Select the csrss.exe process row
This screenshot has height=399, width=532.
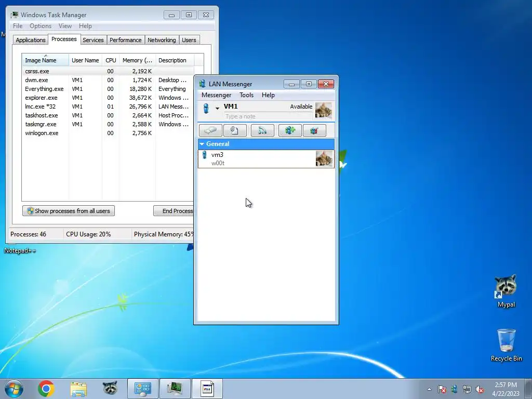coord(108,71)
